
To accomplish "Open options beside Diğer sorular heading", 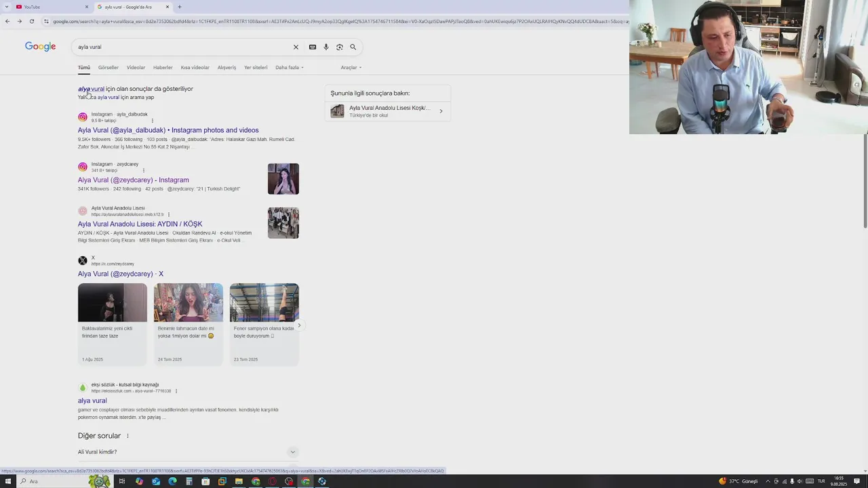I will [x=127, y=436].
